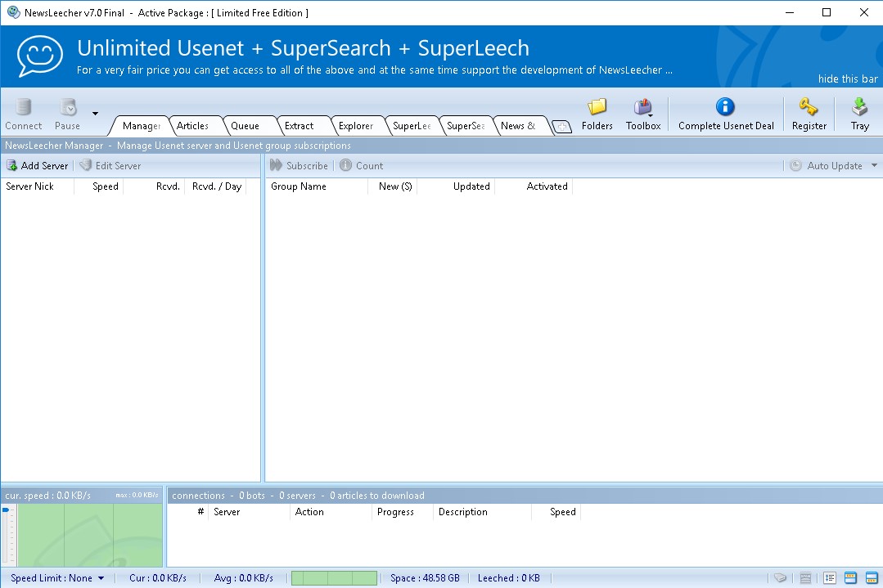This screenshot has width=883, height=588.
Task: Click the Pause downloads icon
Action: tap(68, 106)
